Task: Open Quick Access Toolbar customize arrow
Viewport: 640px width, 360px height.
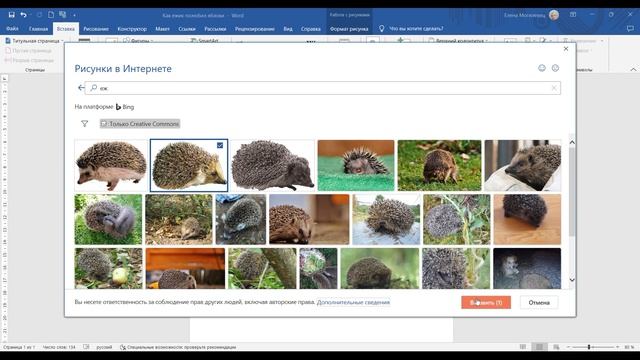Action: point(74,15)
